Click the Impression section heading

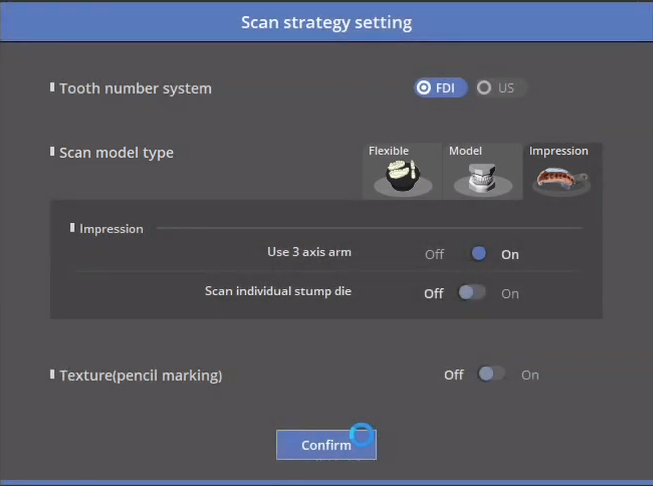[x=111, y=229]
